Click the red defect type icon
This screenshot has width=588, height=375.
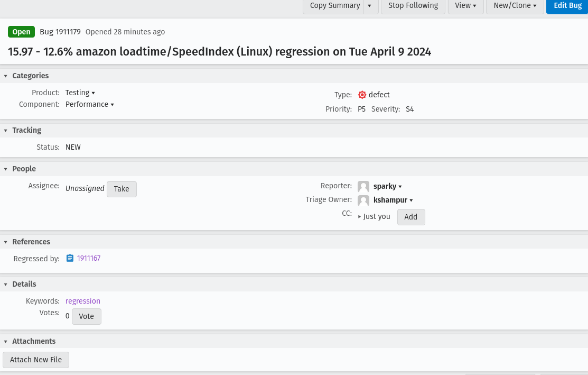coord(362,95)
